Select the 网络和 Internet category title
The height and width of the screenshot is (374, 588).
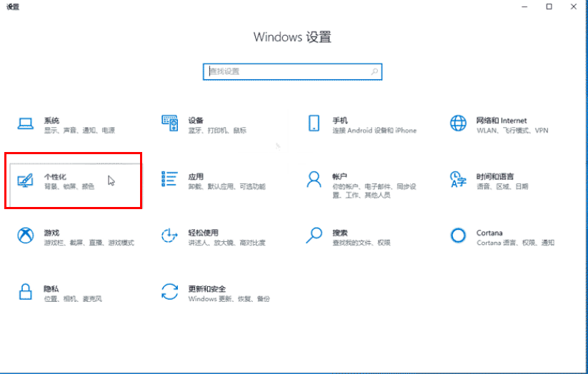502,121
